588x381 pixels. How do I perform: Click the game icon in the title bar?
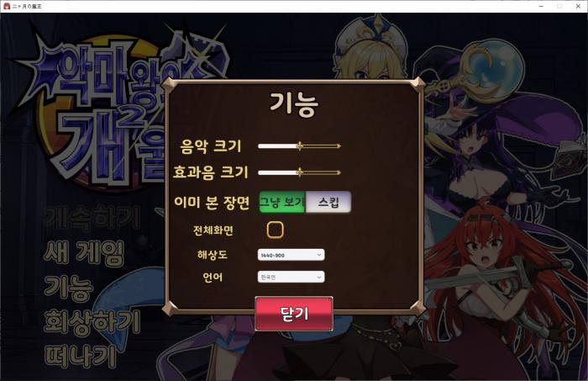[x=7, y=6]
